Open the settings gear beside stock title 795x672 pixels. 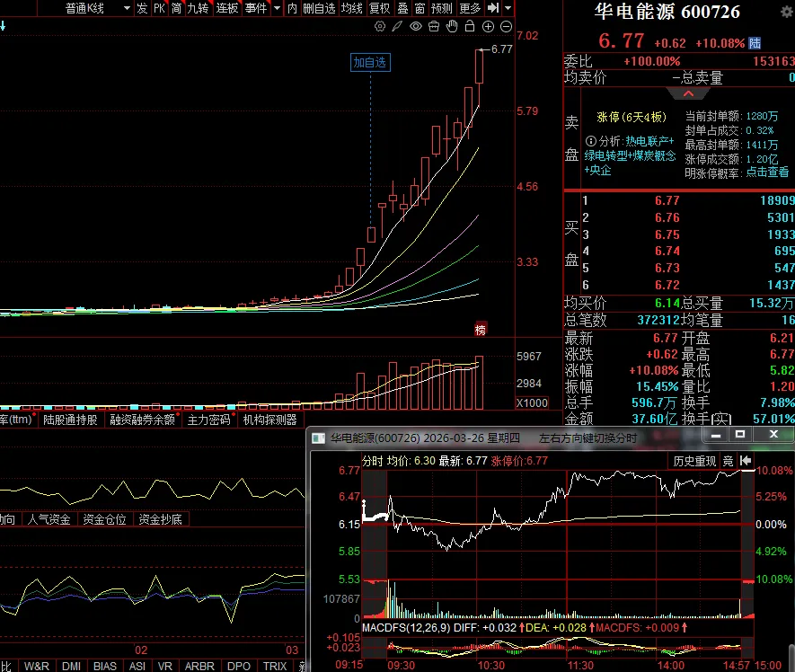tap(788, 13)
